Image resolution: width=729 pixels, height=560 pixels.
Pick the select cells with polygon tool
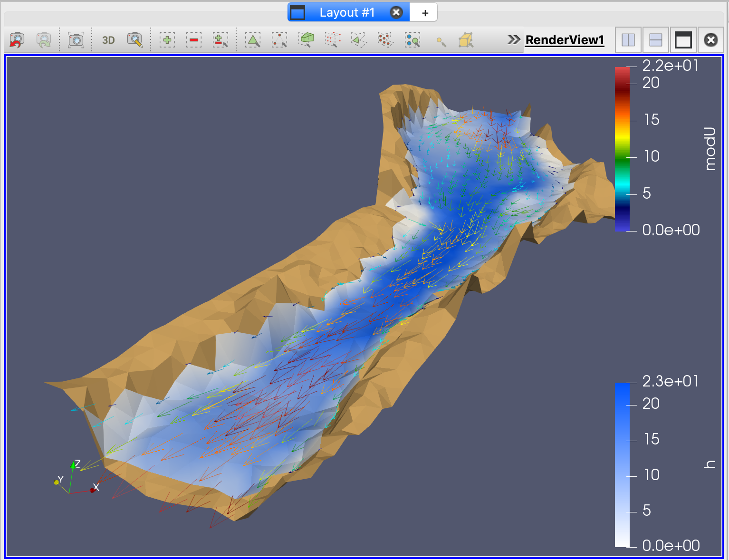(359, 40)
